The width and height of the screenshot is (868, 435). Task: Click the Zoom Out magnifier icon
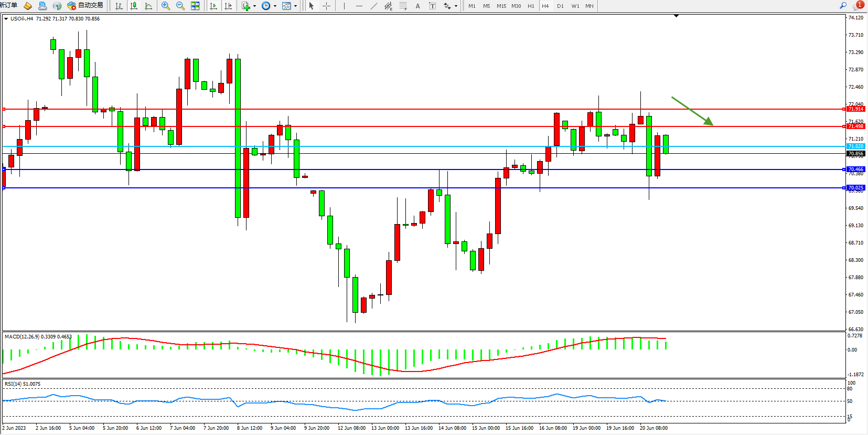click(180, 6)
